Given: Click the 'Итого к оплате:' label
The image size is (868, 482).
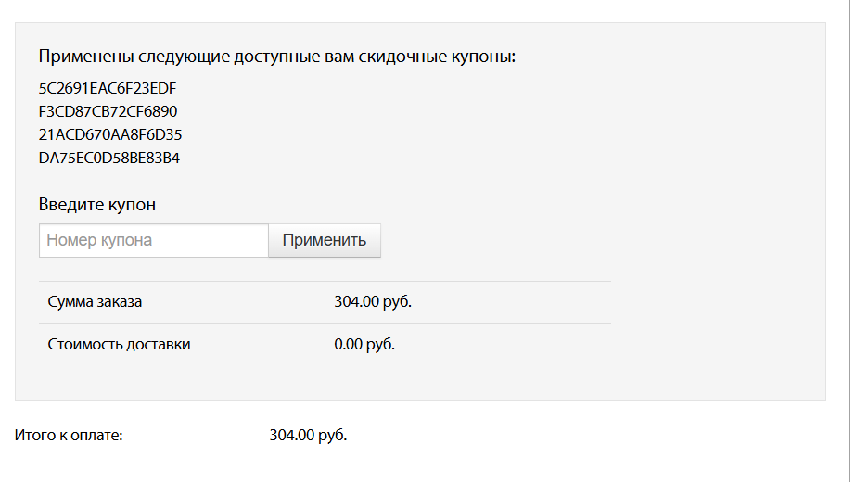Looking at the screenshot, I should (69, 435).
